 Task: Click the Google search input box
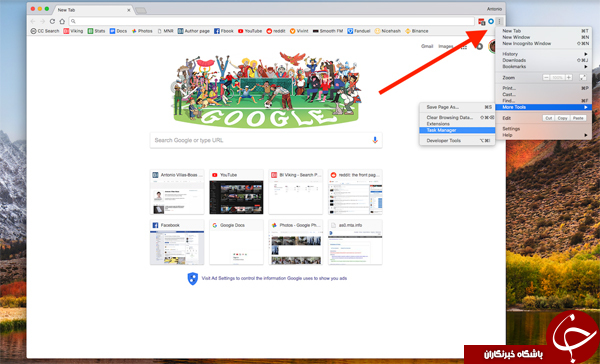pos(266,140)
